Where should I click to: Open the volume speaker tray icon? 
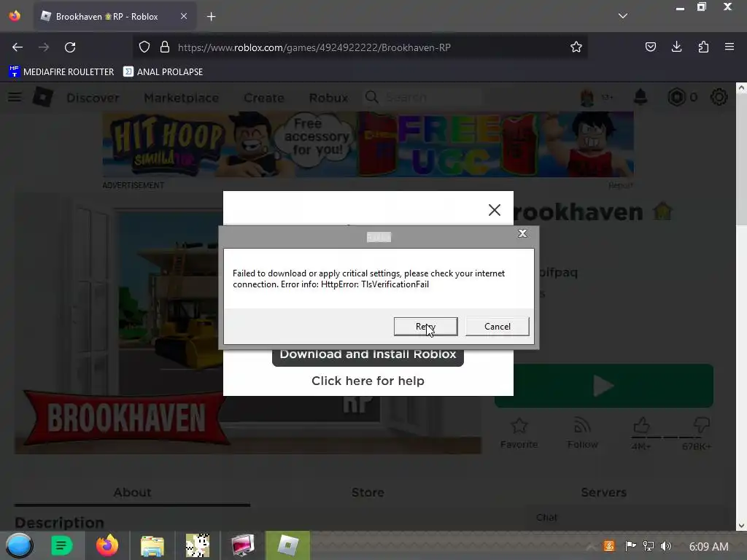click(666, 546)
